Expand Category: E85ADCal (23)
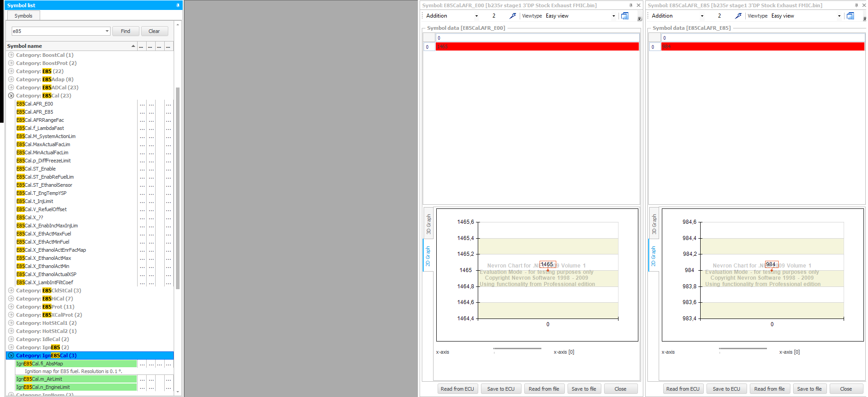The image size is (868, 397). point(11,88)
